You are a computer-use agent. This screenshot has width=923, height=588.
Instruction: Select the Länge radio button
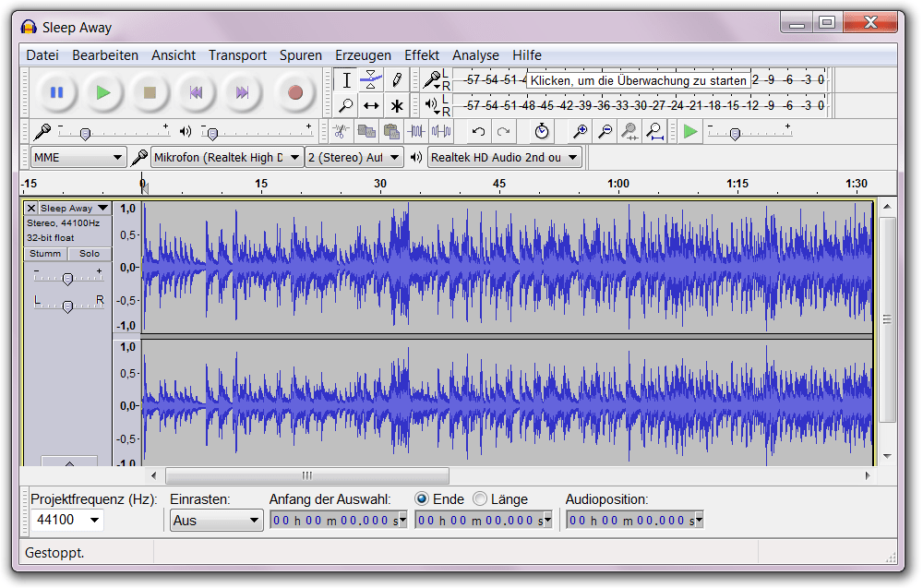coord(479,498)
